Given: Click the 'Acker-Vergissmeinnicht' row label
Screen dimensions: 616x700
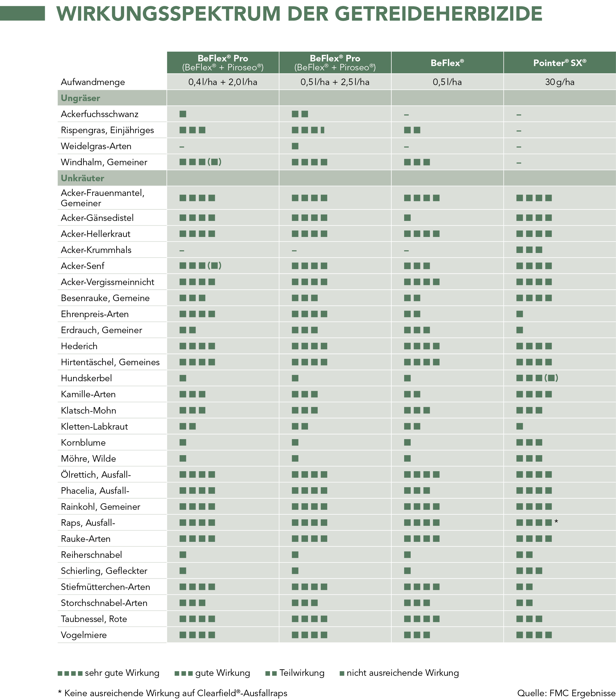Looking at the screenshot, I should pos(108,282).
